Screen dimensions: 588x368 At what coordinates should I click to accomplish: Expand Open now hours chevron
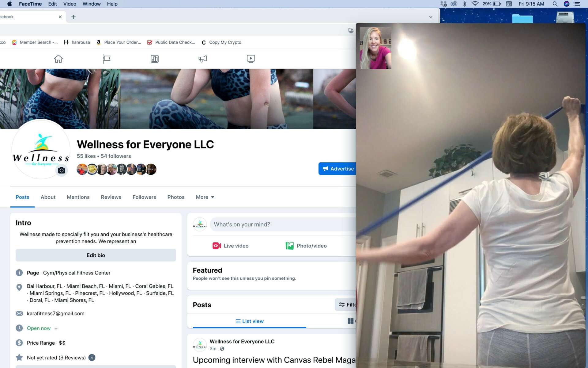(x=56, y=328)
